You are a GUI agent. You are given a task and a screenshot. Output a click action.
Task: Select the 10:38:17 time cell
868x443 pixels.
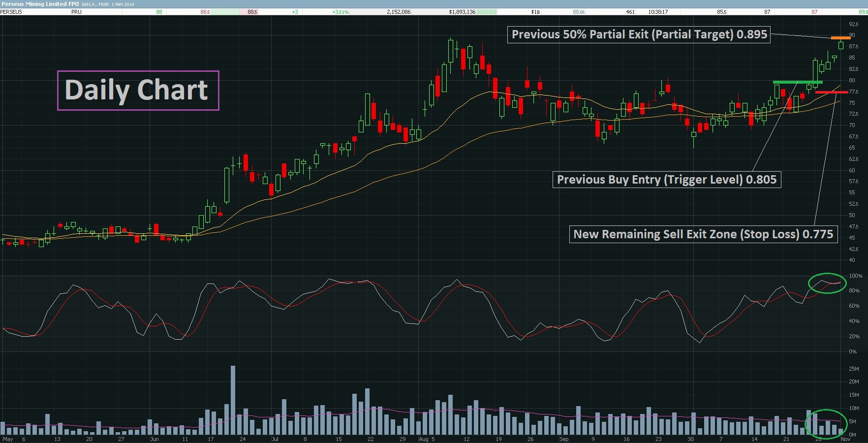click(658, 12)
